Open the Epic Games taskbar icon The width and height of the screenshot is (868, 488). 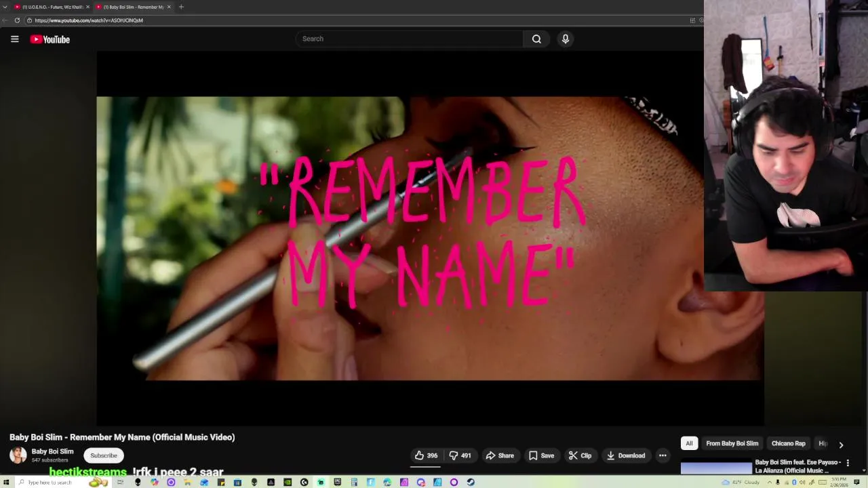click(337, 483)
